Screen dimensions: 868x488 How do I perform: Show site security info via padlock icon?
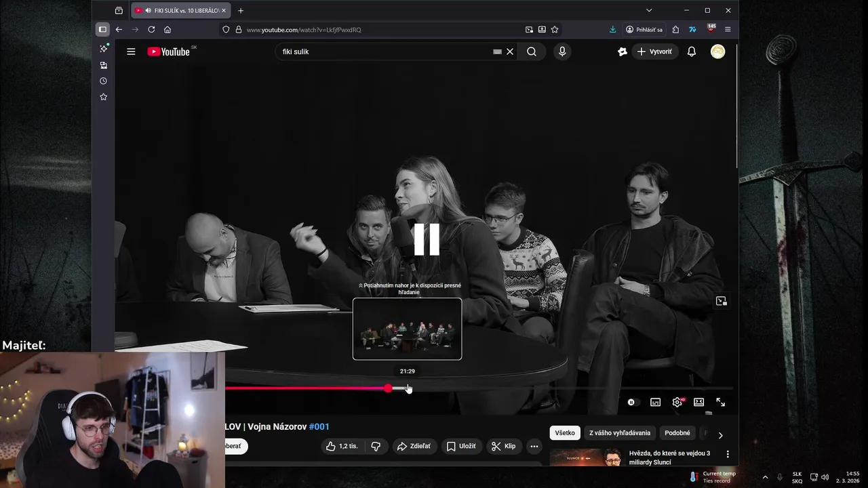click(x=238, y=30)
